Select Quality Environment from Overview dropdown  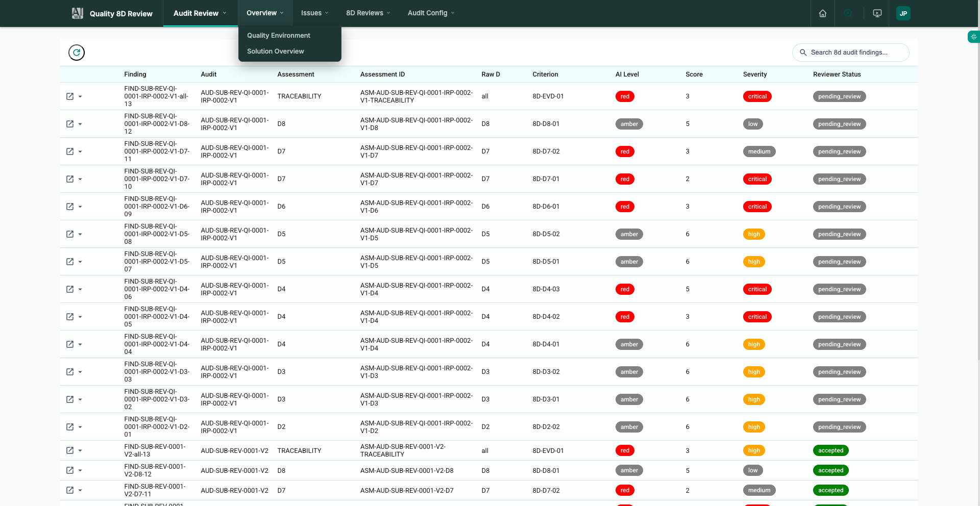[279, 35]
